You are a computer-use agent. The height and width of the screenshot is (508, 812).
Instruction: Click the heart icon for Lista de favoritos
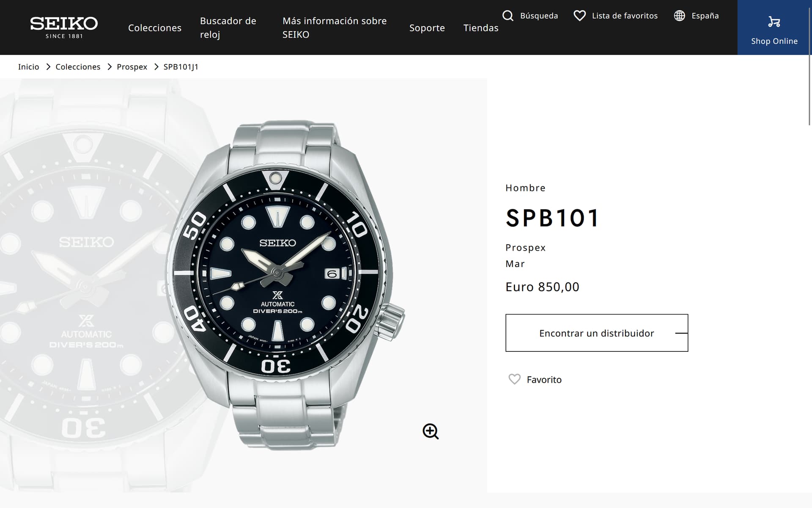pos(579,16)
